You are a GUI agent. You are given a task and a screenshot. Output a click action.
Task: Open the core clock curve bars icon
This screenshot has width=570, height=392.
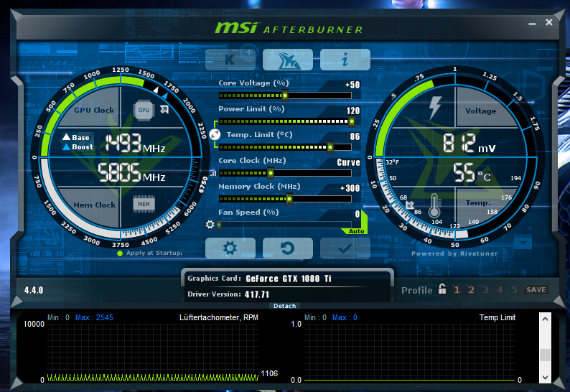tap(213, 174)
